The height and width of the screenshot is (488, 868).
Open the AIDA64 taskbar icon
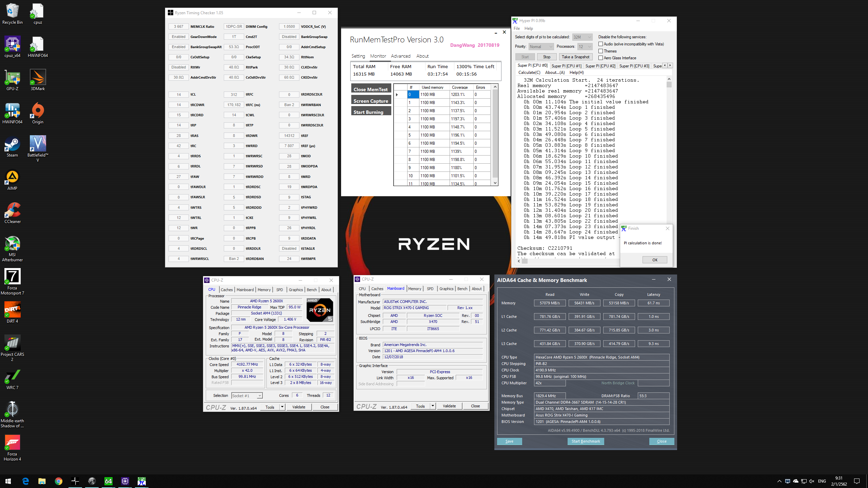108,481
